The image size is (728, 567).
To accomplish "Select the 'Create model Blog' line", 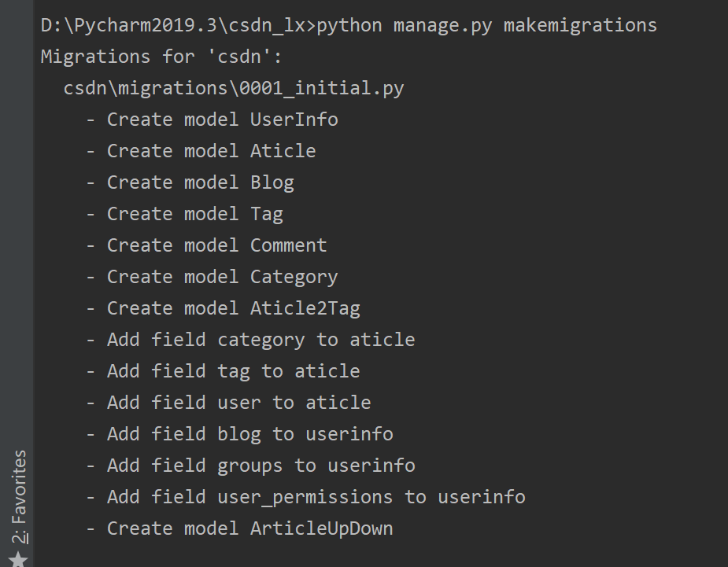I will click(x=190, y=182).
